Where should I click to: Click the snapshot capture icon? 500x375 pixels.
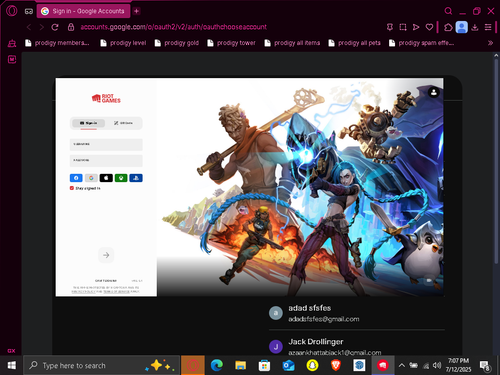click(403, 27)
